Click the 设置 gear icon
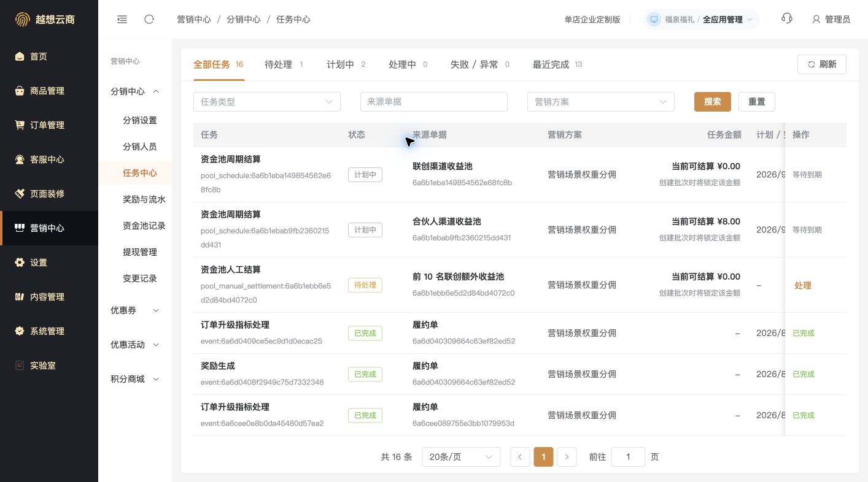 coord(20,262)
